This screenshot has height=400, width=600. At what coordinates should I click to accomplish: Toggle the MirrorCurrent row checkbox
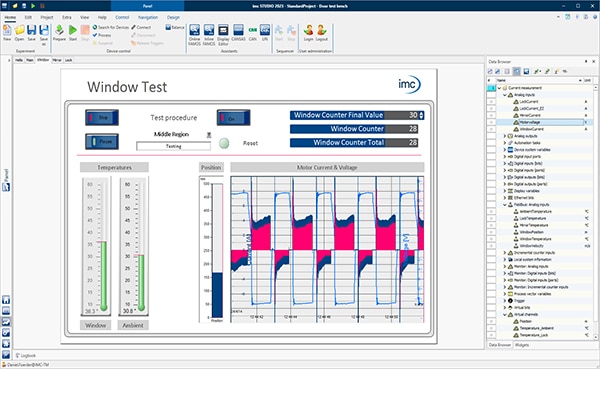491,116
